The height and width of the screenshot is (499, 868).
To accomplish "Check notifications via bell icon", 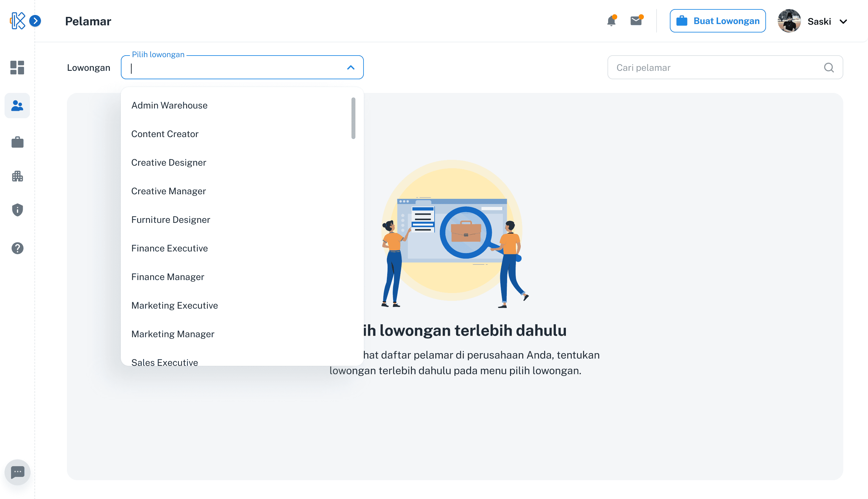I will point(611,21).
